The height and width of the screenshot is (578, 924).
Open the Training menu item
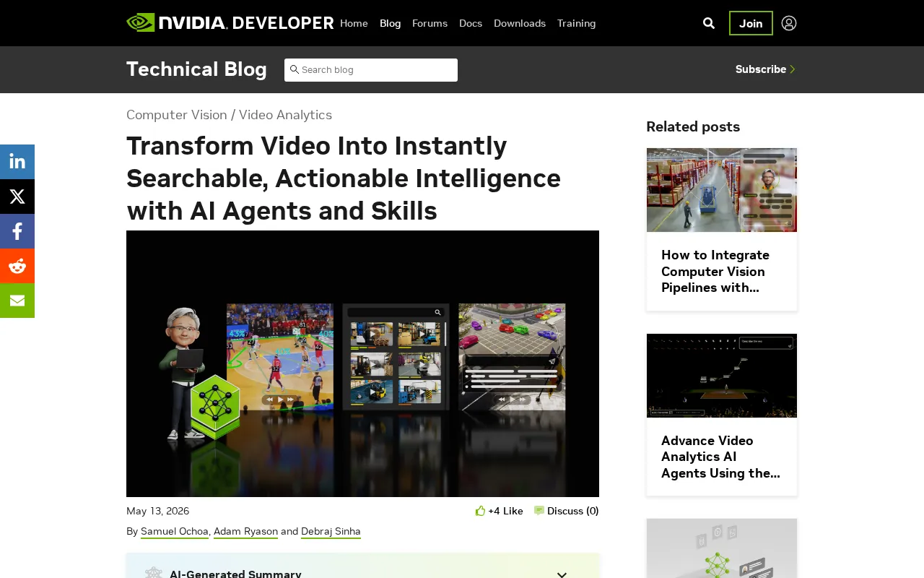point(576,23)
